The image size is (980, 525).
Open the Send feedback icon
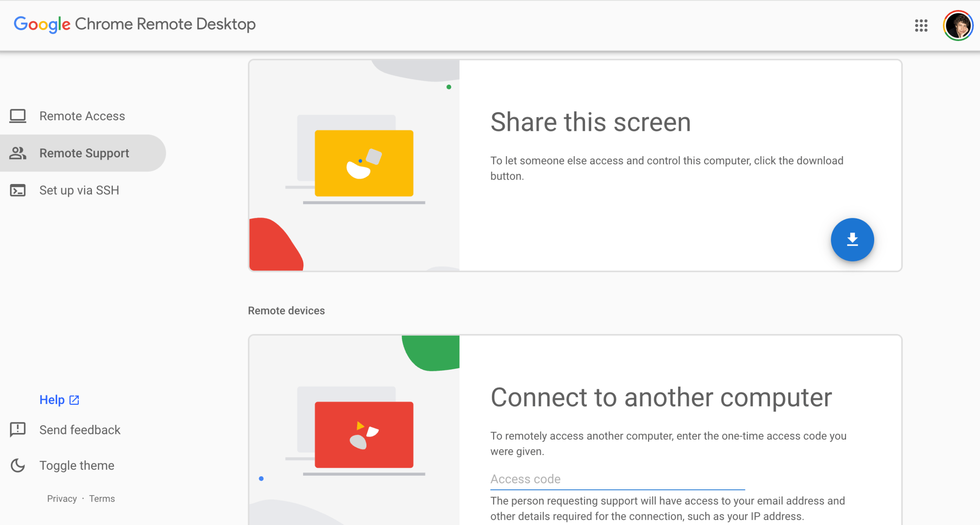(x=17, y=430)
